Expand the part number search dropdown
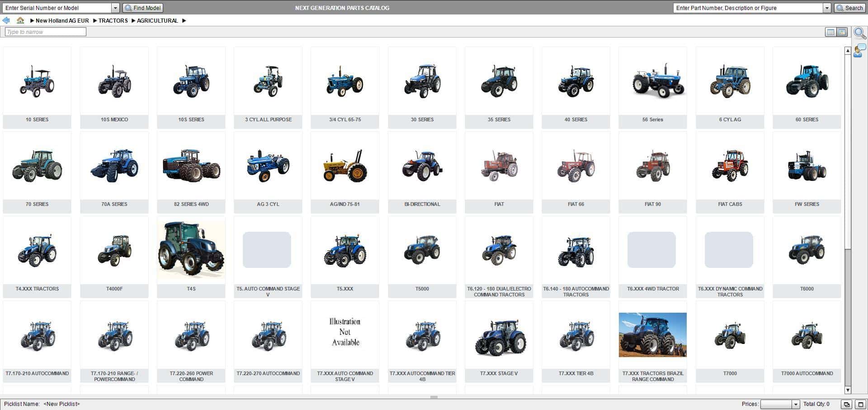The height and width of the screenshot is (410, 868). point(827,8)
